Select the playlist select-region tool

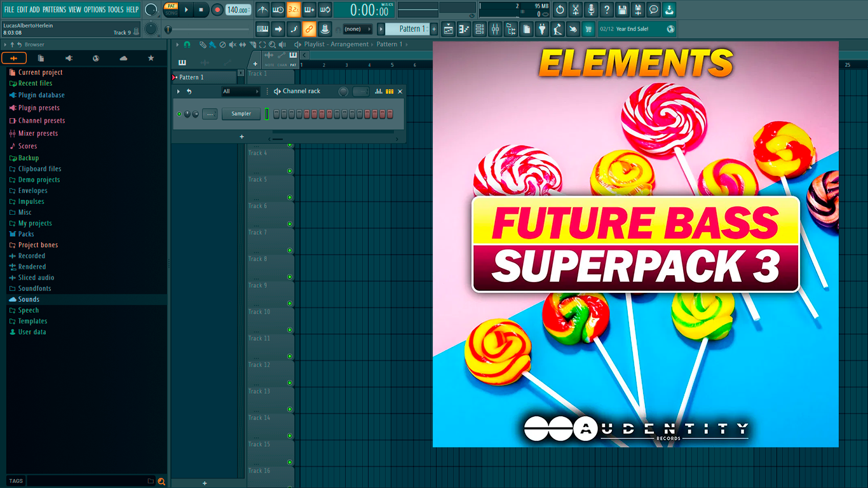pos(262,44)
